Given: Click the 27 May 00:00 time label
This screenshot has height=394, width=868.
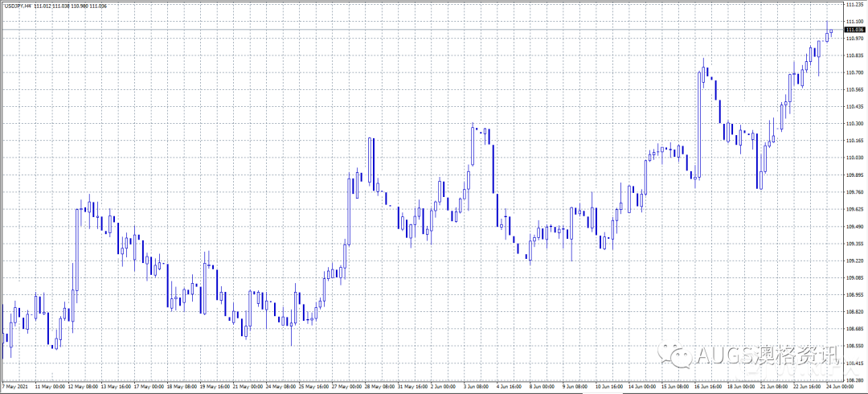Looking at the screenshot, I should tap(346, 387).
